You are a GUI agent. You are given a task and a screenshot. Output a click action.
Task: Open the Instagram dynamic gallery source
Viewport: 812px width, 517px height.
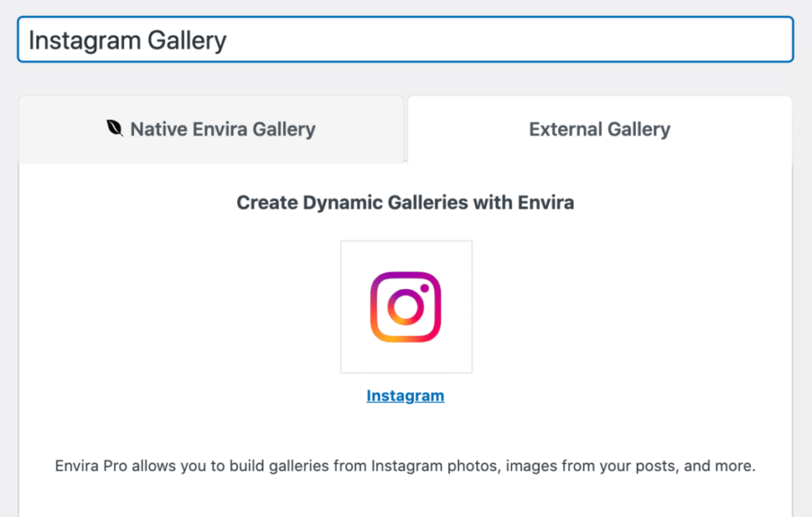point(405,395)
